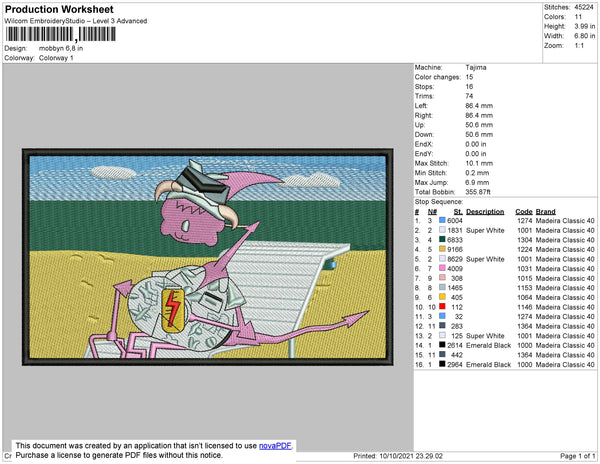Click the dark green swatch for stop 3
Viewport: 600px width, 464px height.
pos(442,239)
